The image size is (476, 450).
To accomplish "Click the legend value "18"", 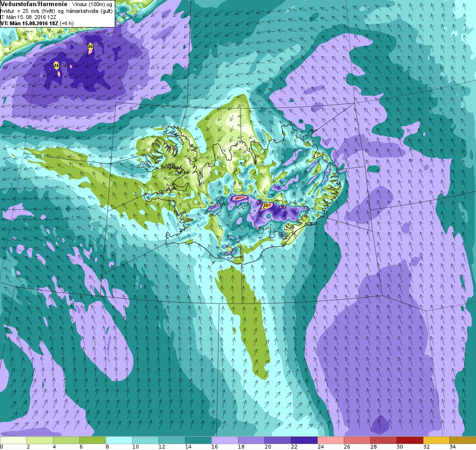I will click(x=241, y=447).
